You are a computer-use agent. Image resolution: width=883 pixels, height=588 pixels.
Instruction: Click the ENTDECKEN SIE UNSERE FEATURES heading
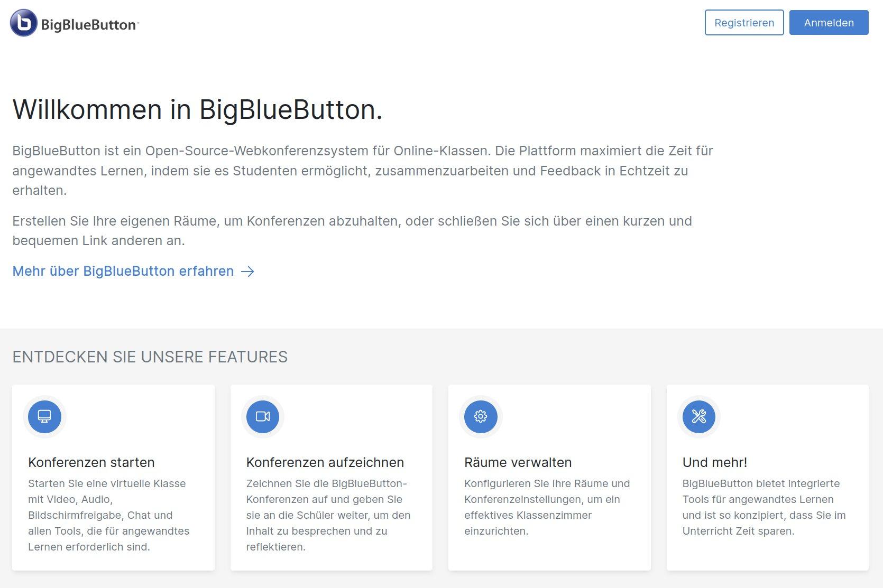(x=150, y=357)
